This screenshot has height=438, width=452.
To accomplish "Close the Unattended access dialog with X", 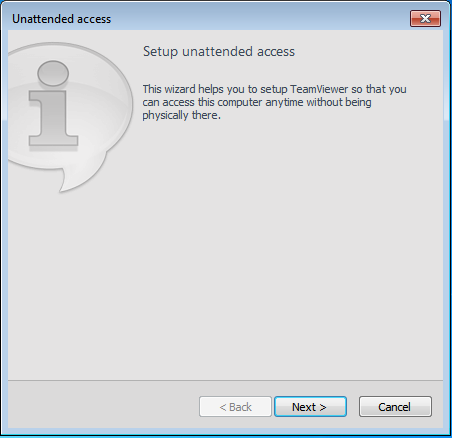I will (x=425, y=18).
